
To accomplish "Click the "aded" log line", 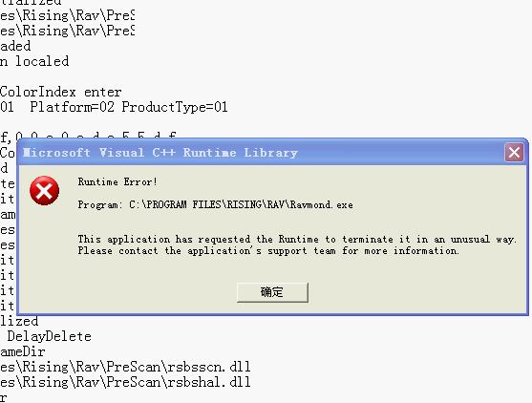I will [x=15, y=46].
